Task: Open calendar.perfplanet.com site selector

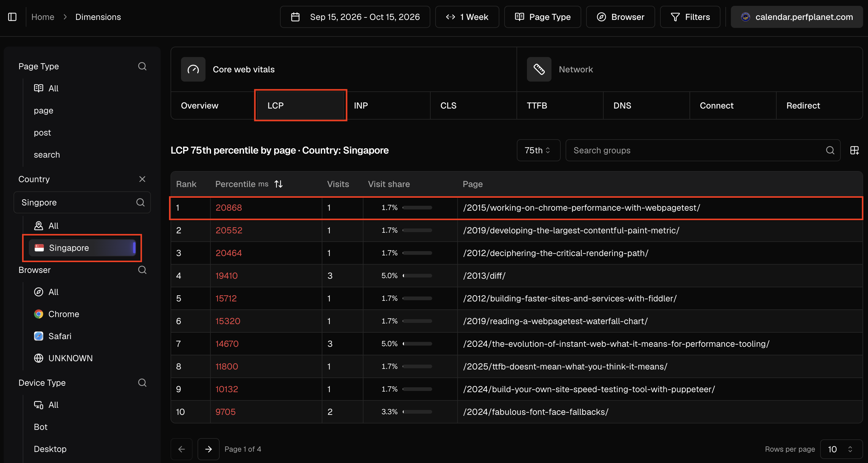Action: click(797, 17)
